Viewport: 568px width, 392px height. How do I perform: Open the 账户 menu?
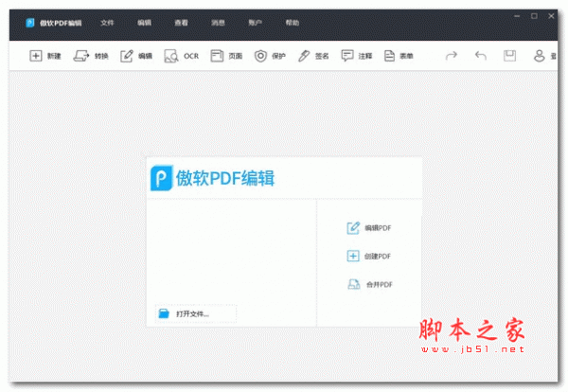tap(255, 23)
